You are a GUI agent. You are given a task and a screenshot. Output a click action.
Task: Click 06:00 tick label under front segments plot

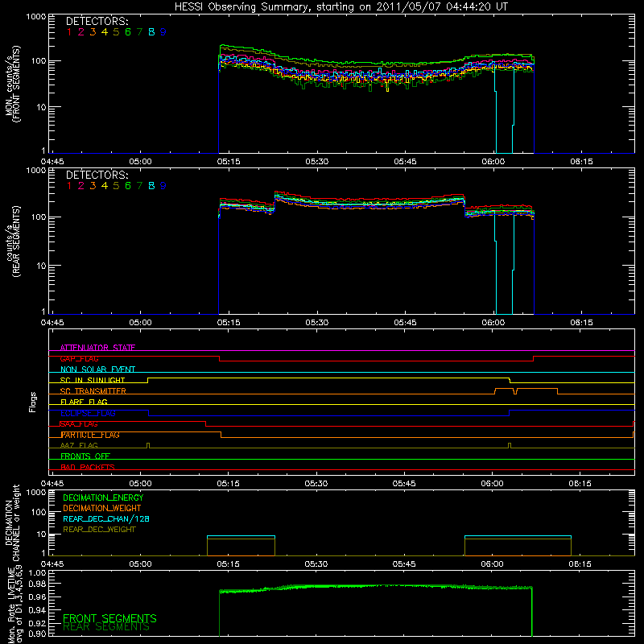coord(493,162)
